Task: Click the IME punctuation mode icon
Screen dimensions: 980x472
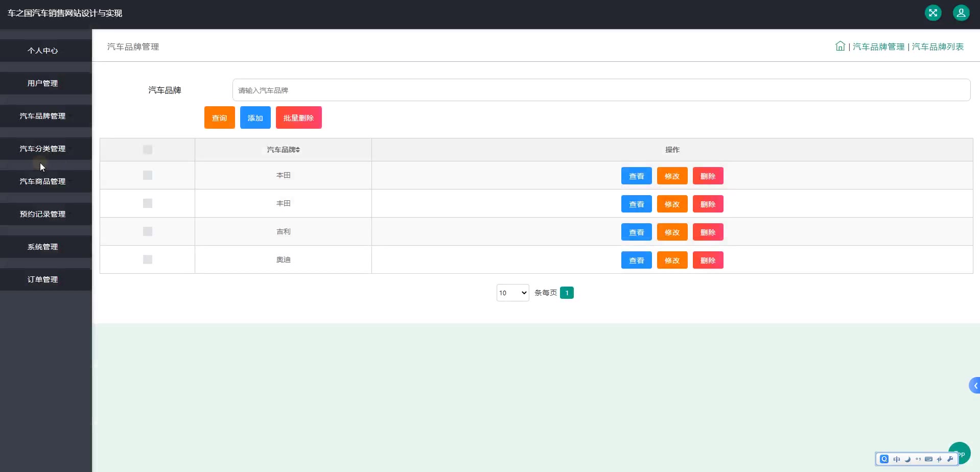Action: pyautogui.click(x=918, y=459)
